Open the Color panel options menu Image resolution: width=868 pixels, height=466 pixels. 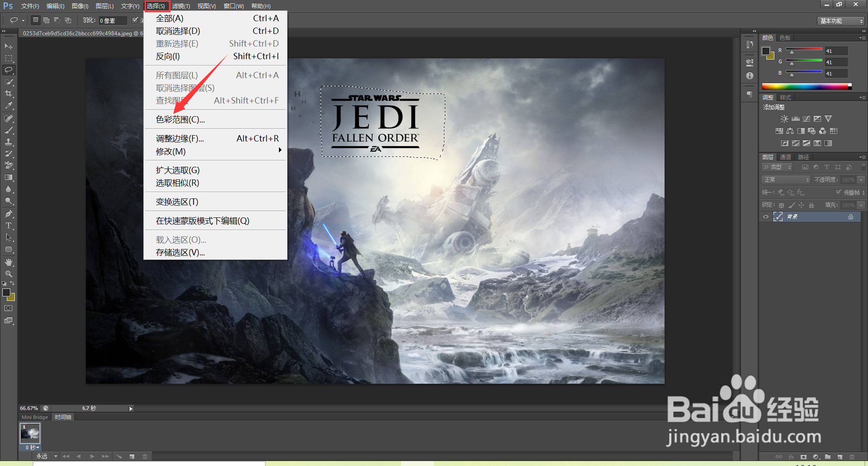coord(863,38)
